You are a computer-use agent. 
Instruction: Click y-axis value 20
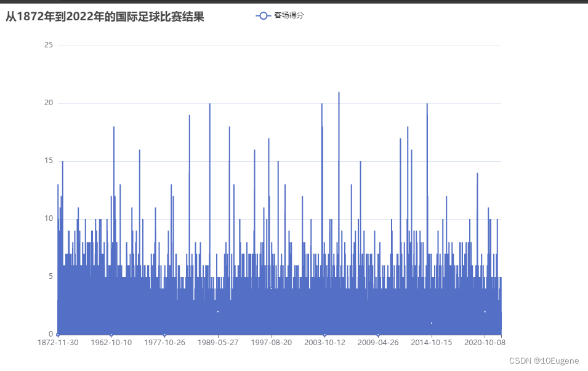coord(49,103)
